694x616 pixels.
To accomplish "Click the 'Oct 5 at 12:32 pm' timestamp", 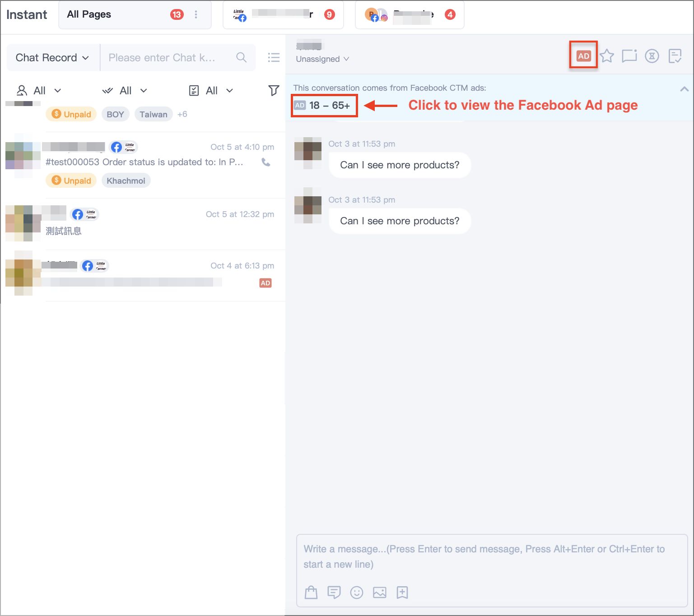I will click(x=240, y=214).
